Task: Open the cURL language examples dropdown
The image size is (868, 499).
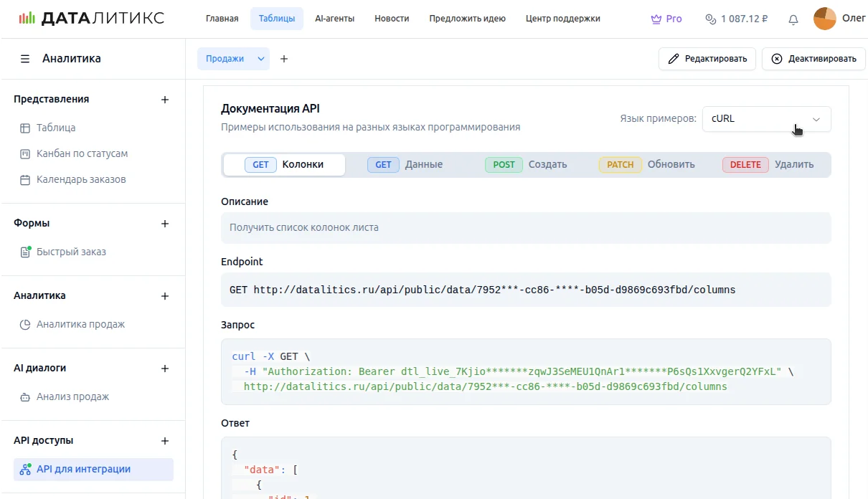Action: click(766, 119)
